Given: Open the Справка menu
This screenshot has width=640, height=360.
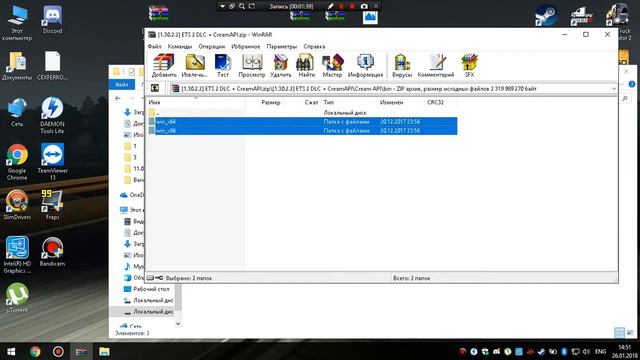Looking at the screenshot, I should tap(314, 47).
